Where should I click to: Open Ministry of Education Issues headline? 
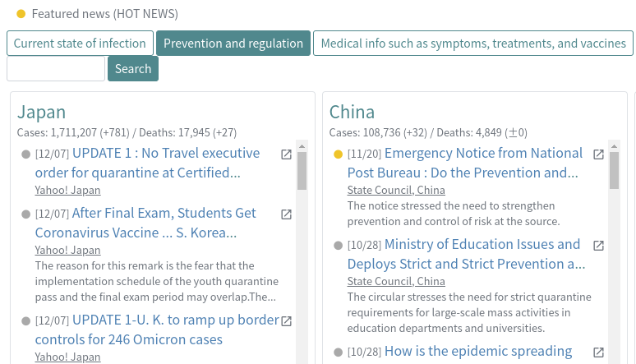(466, 254)
